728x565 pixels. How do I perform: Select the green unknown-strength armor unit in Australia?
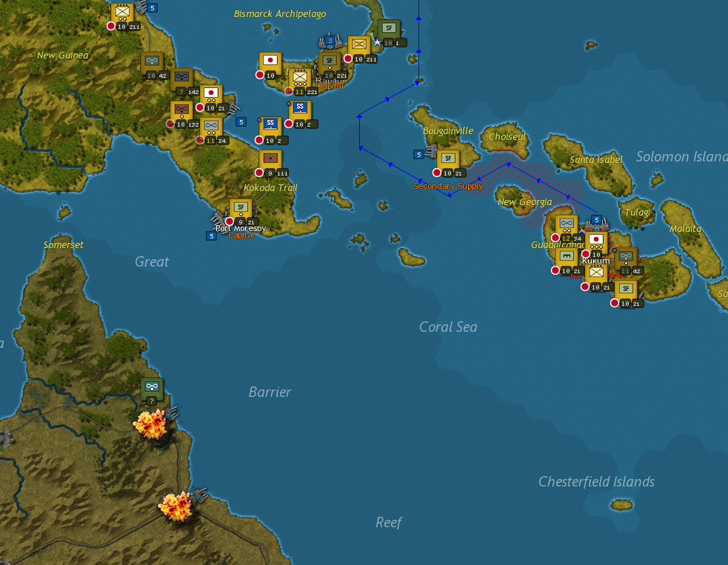point(152,390)
